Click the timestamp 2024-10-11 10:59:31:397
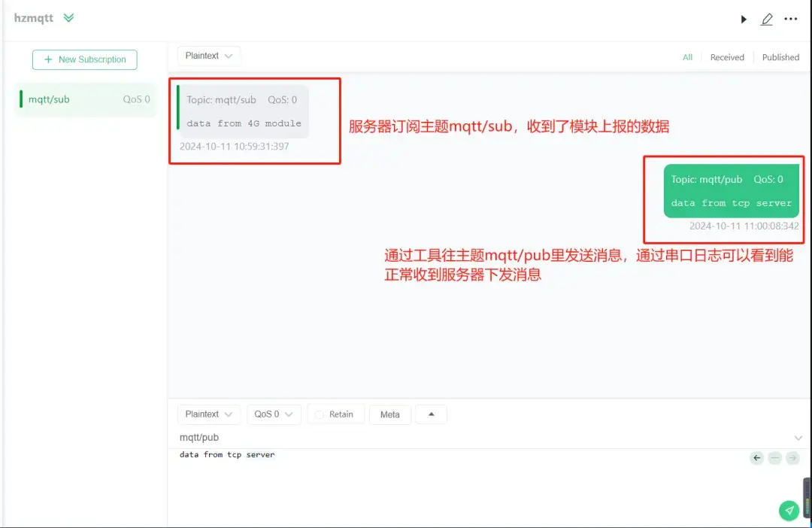Viewport: 812px width, 528px height. pos(234,147)
